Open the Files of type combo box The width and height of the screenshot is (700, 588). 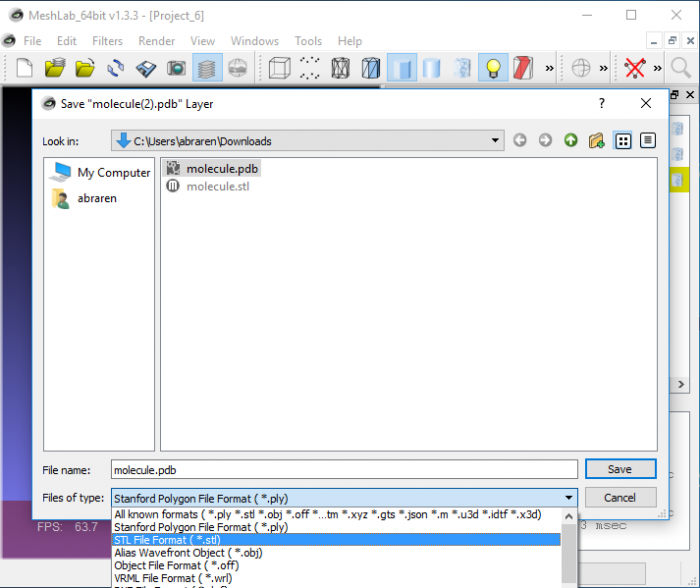(x=344, y=498)
